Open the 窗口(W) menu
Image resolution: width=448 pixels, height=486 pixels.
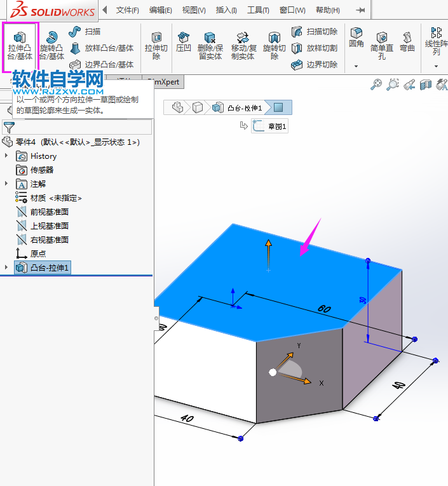click(292, 10)
